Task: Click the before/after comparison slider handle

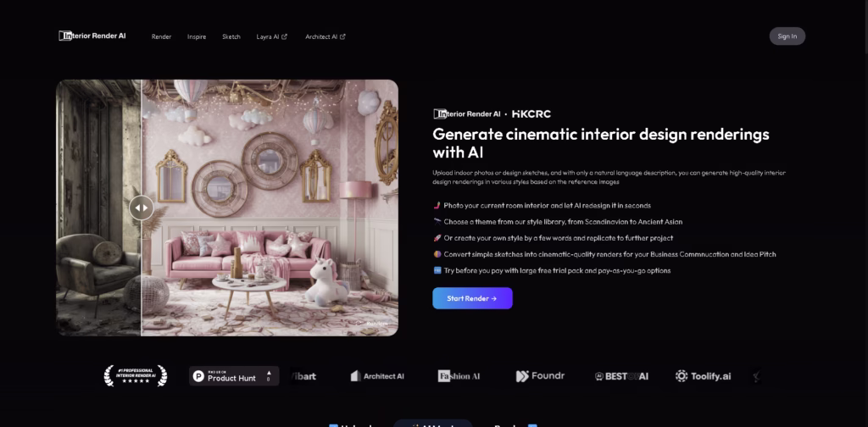Action: [x=141, y=207]
